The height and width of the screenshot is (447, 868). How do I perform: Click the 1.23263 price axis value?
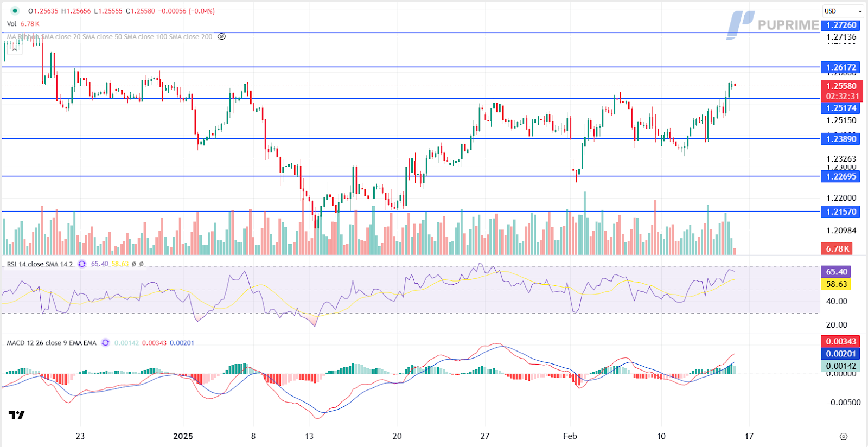[841, 159]
